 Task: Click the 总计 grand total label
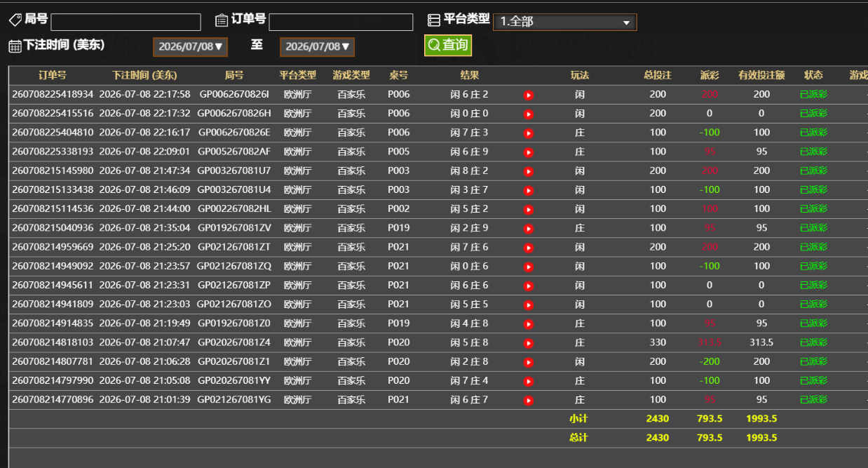pos(578,437)
